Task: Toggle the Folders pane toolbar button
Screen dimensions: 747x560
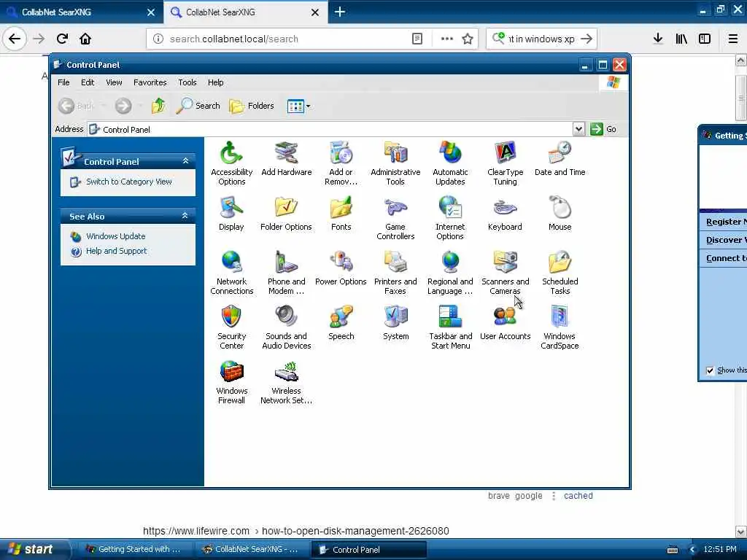Action: [252, 106]
